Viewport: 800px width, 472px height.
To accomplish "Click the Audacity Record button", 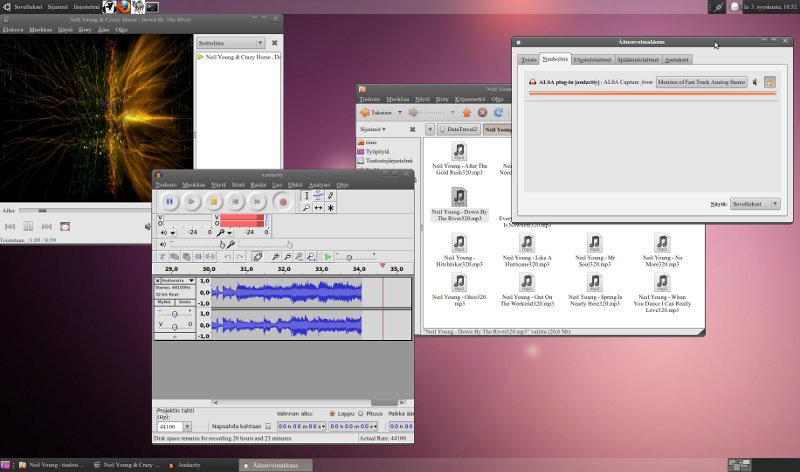I will coord(282,202).
